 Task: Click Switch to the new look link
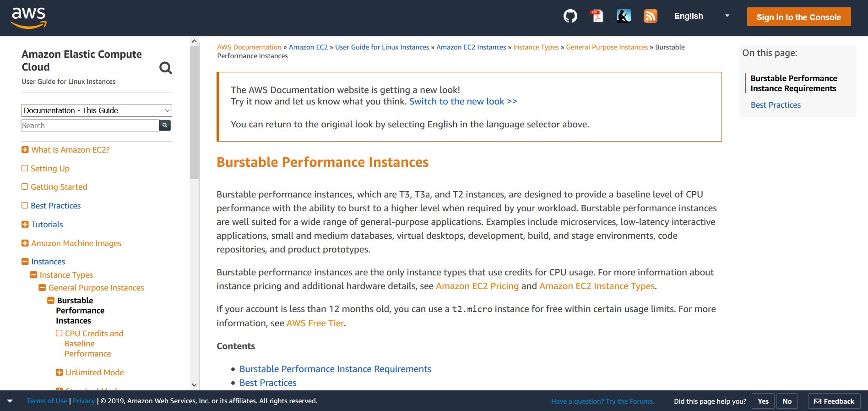coord(463,101)
